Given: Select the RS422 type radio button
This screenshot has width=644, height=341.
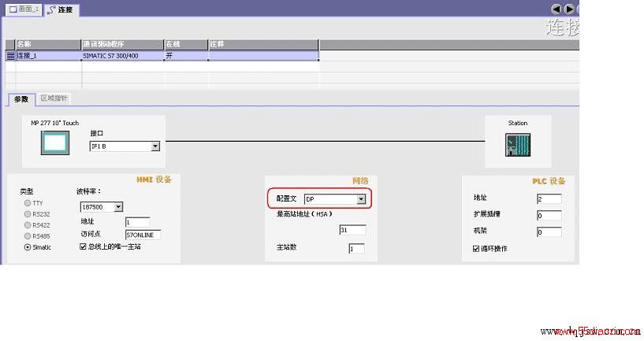Looking at the screenshot, I should click(28, 225).
